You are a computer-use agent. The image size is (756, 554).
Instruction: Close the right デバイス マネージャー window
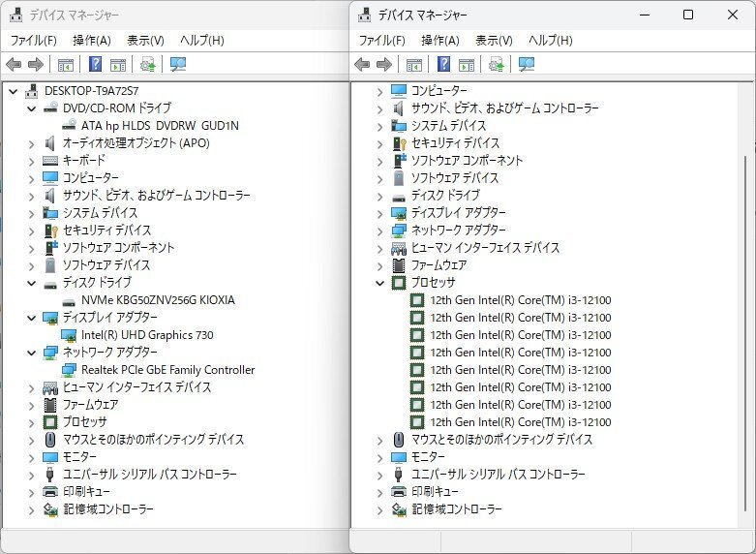coord(733,15)
